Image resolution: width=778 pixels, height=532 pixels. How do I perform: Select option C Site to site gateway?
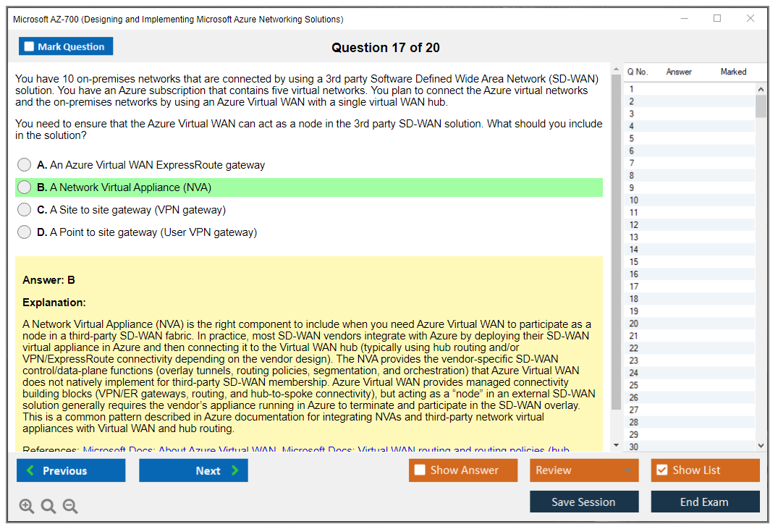tap(25, 210)
